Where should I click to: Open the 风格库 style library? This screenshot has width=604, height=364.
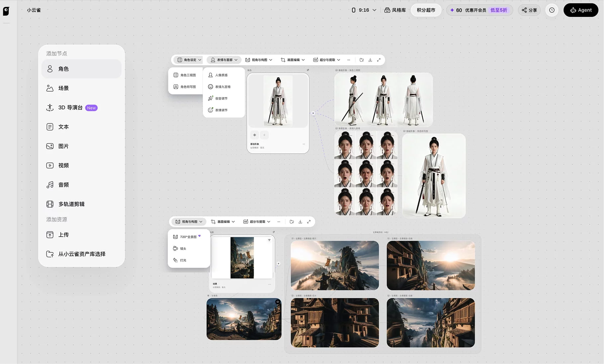tap(395, 10)
